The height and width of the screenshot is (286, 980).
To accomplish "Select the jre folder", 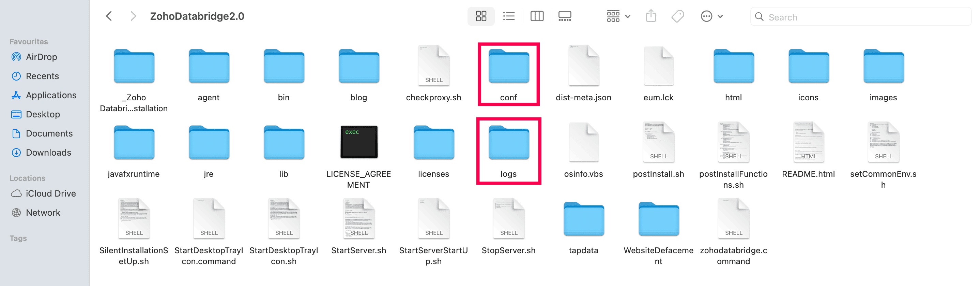I will (209, 142).
